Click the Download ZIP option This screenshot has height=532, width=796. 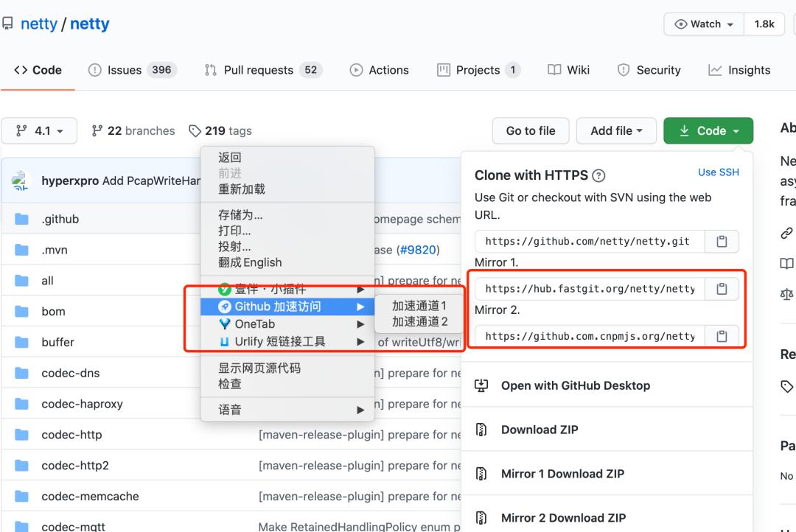click(x=540, y=429)
